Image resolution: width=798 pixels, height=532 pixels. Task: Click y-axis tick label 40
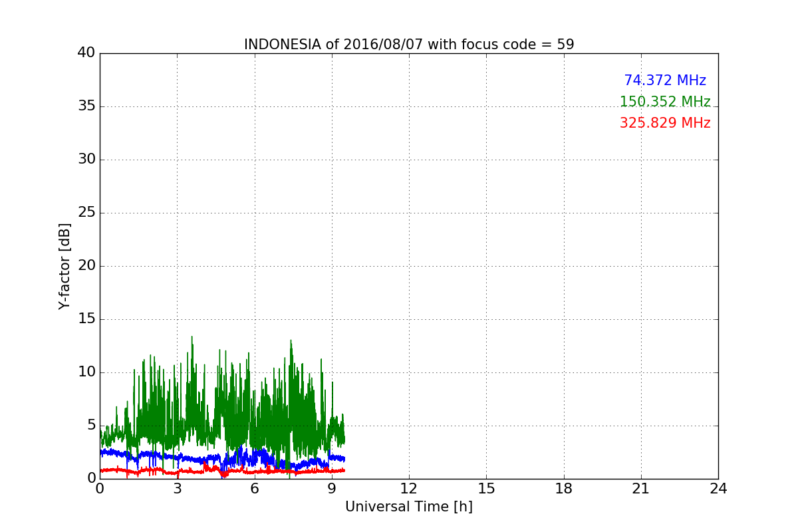[86, 53]
